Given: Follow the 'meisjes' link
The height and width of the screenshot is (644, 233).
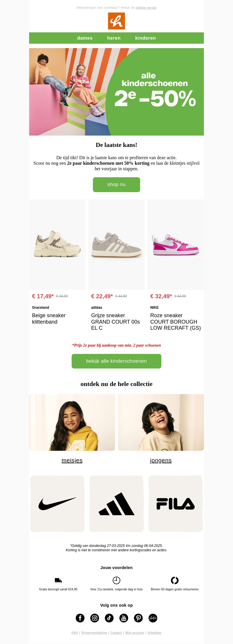Looking at the screenshot, I should [72, 460].
